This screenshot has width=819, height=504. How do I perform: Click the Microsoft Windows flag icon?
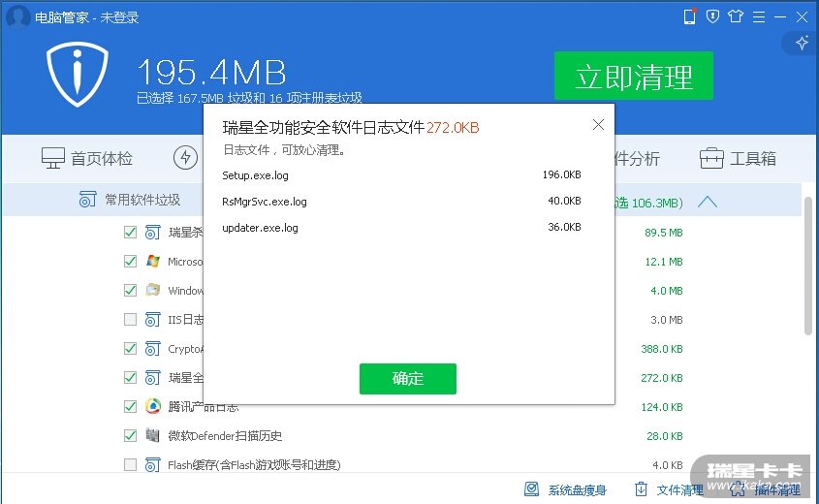pos(152,261)
